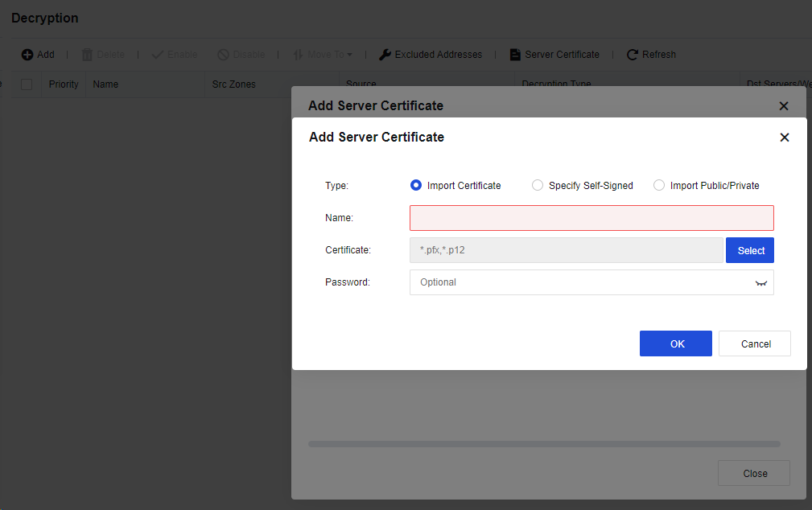The image size is (812, 510).
Task: Open Excluded Addresses wrench icon
Action: (x=385, y=55)
